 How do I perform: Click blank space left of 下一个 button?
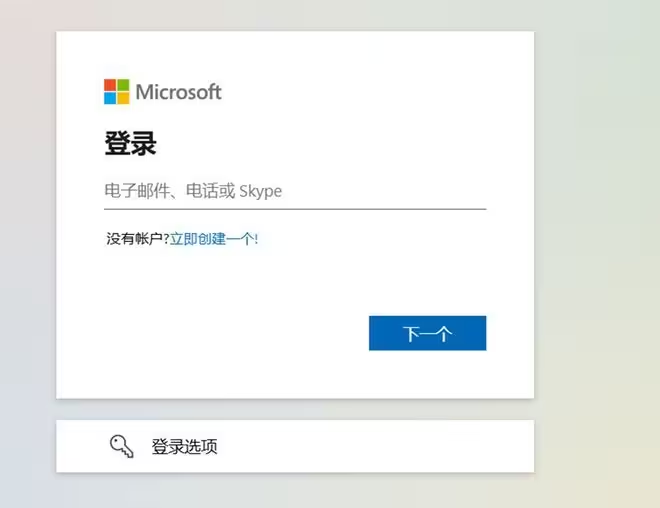[236, 333]
